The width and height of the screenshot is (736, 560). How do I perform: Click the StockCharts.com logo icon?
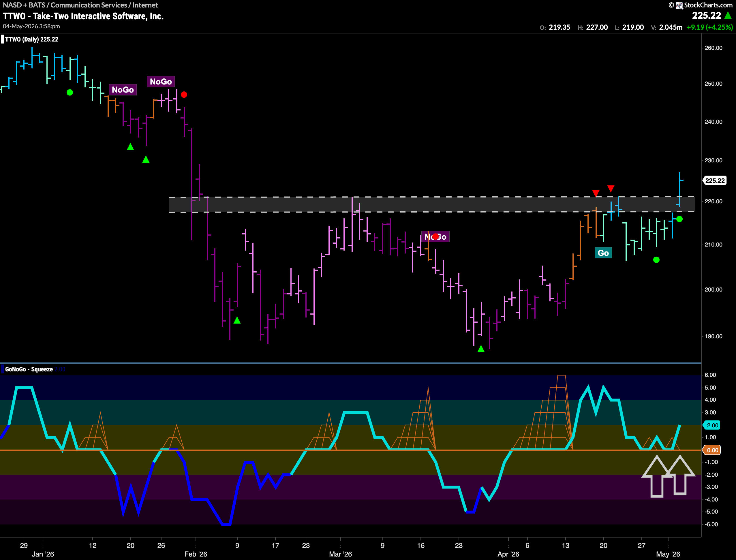point(679,5)
